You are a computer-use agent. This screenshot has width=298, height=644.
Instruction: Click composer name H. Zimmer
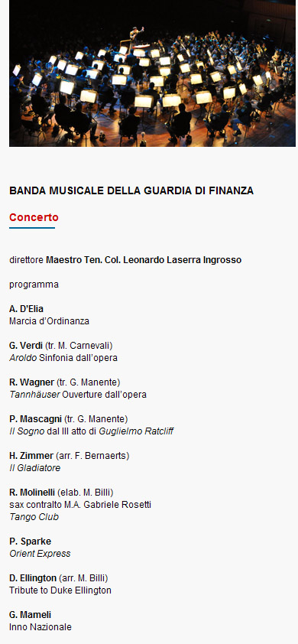[31, 456]
